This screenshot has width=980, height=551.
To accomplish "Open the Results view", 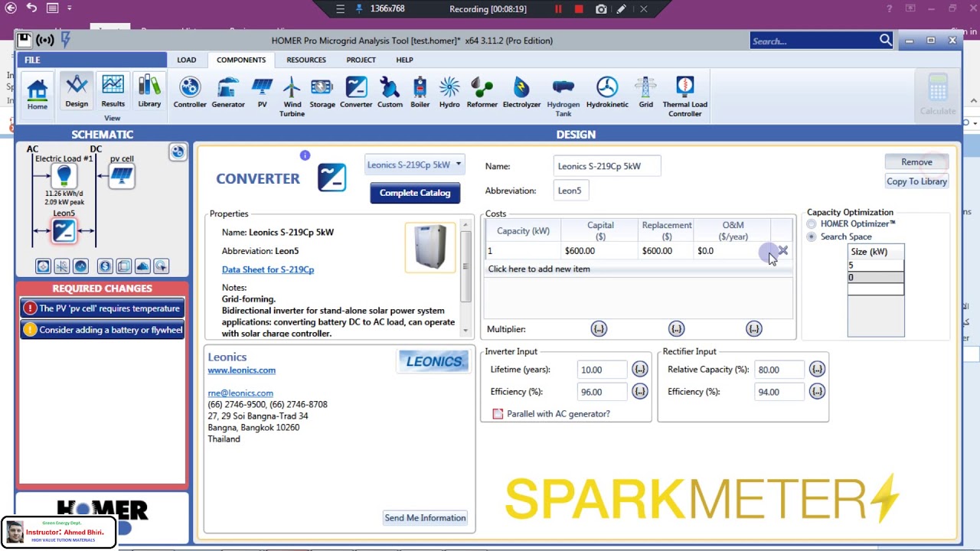I will [113, 92].
